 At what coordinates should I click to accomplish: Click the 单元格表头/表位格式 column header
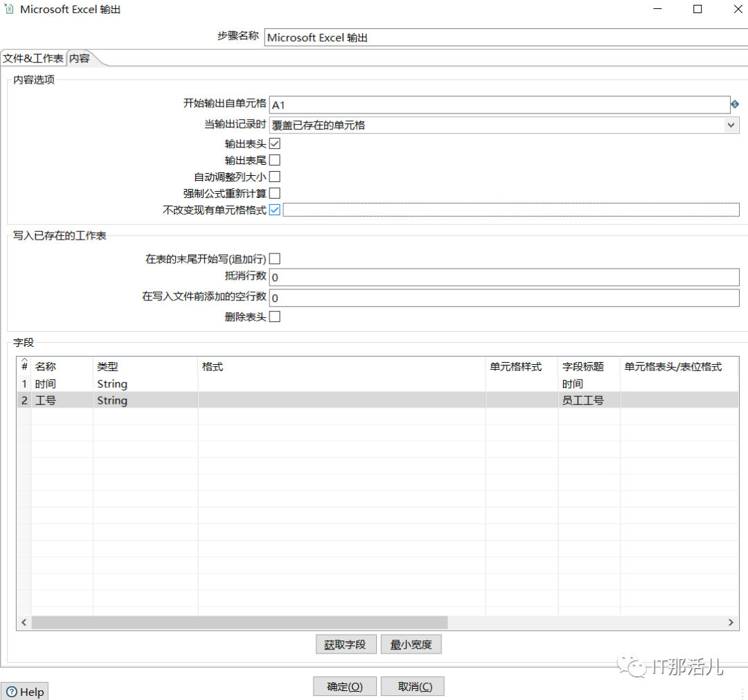(x=679, y=367)
